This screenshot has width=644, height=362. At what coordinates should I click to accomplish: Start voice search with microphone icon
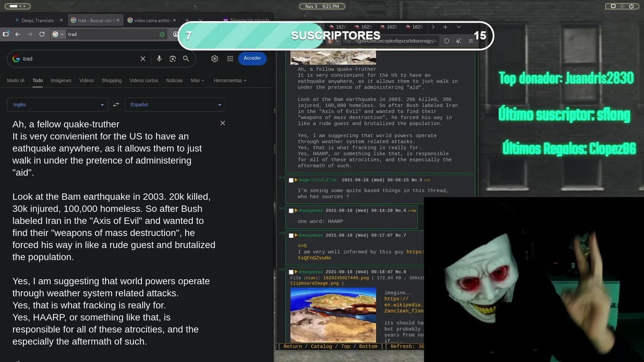(159, 59)
